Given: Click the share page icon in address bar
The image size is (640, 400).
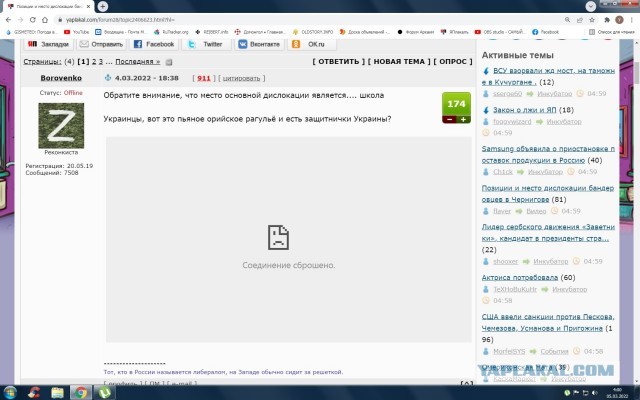Looking at the screenshot, I should tap(580, 20).
